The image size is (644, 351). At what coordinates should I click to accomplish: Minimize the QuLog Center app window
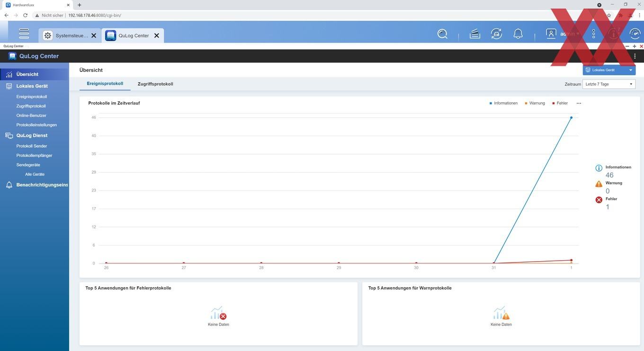coord(627,46)
